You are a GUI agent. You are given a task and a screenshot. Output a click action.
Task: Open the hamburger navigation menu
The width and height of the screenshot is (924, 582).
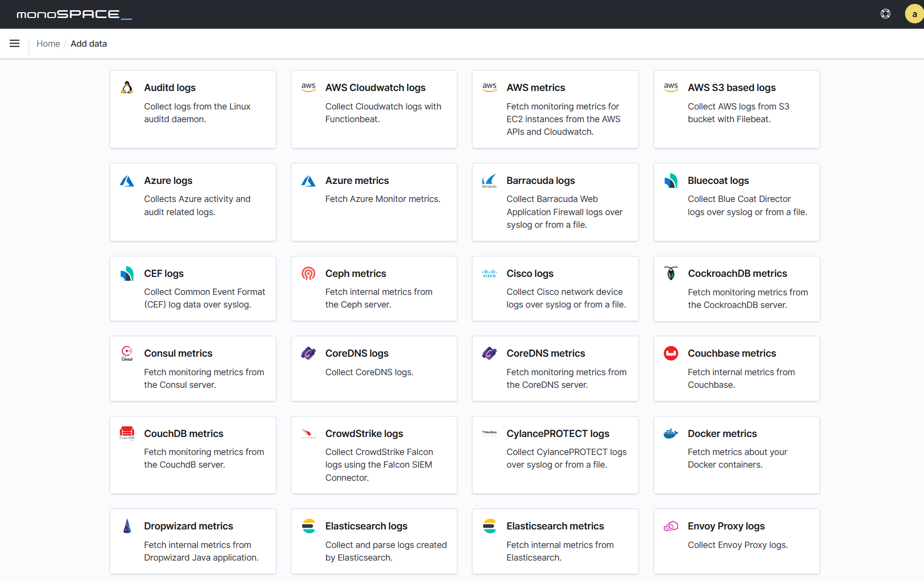click(15, 44)
